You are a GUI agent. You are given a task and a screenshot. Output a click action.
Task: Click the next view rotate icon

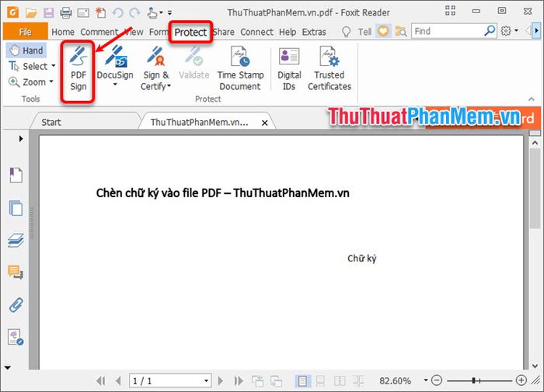pyautogui.click(x=276, y=381)
